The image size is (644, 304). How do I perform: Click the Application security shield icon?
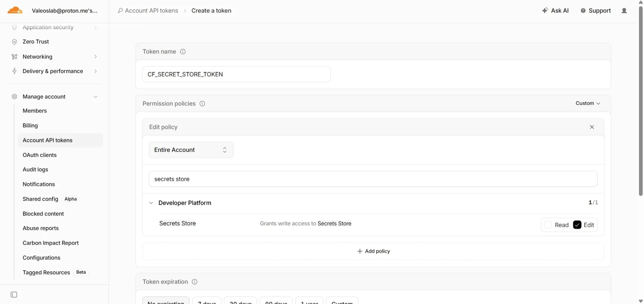coord(14,27)
